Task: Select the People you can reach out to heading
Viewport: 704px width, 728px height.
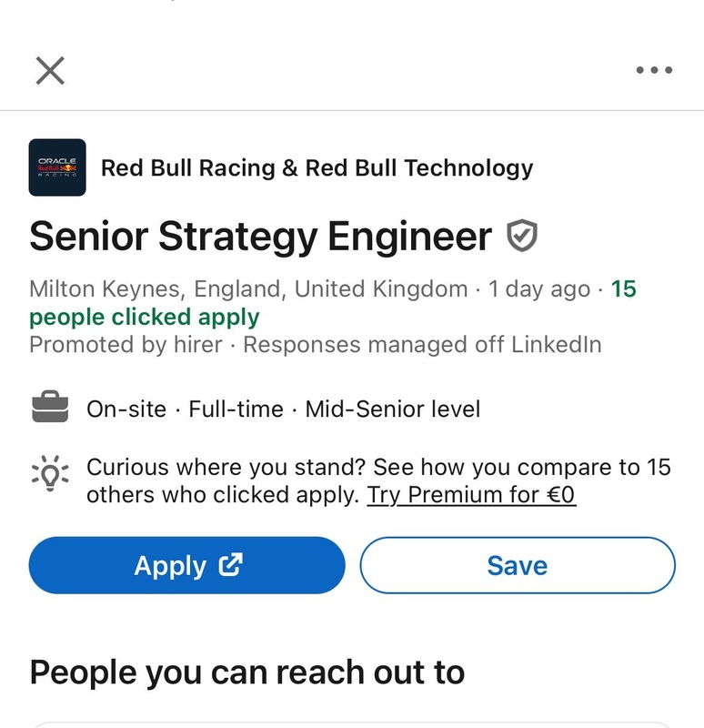Action: (x=247, y=672)
